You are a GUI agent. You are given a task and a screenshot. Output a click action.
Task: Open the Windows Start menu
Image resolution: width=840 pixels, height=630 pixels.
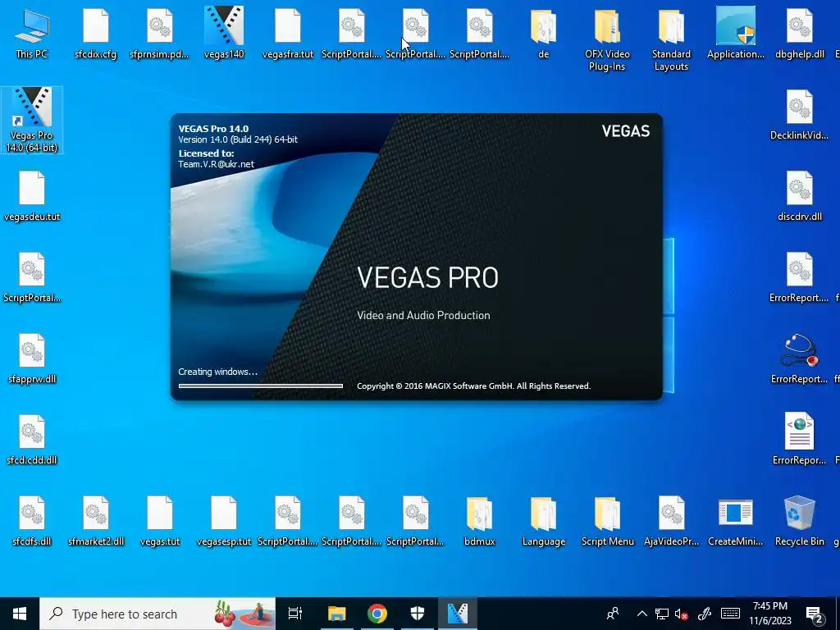coord(20,614)
